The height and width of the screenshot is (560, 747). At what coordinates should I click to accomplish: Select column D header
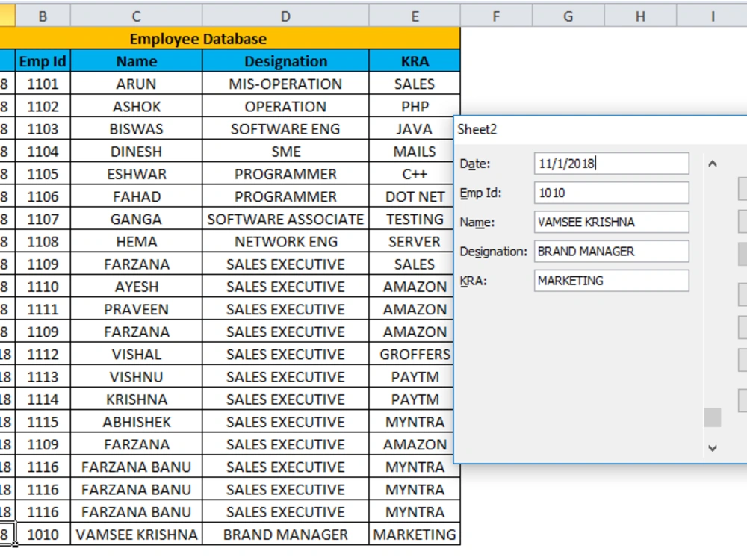(285, 16)
